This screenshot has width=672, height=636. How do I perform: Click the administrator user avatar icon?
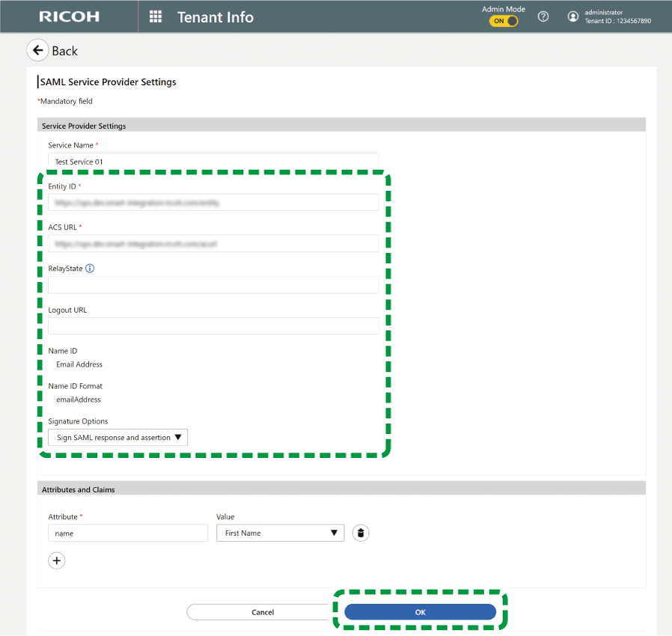click(573, 16)
